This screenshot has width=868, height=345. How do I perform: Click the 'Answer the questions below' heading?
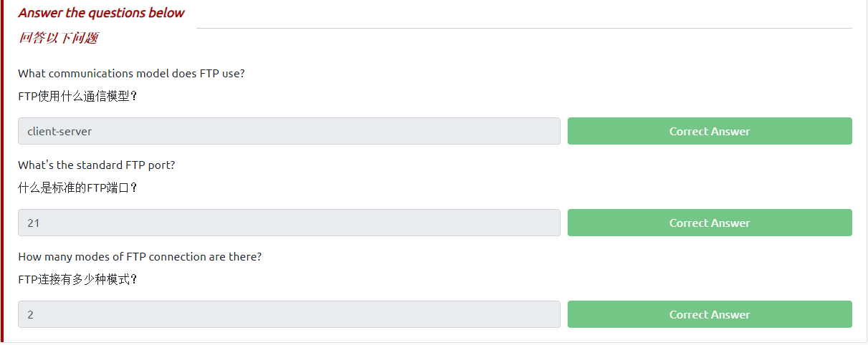(x=101, y=13)
